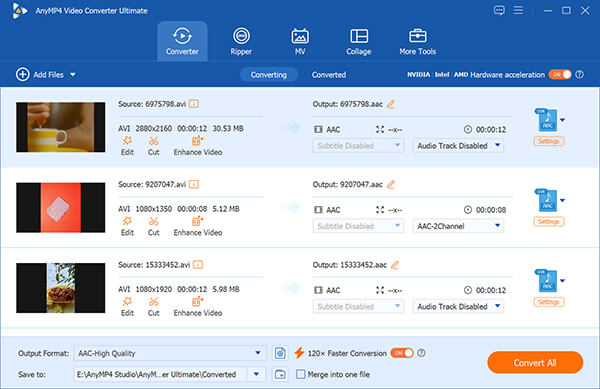Rename output 6975798.aac with pencil icon
Viewport: 600px width, 389px height.
point(391,104)
